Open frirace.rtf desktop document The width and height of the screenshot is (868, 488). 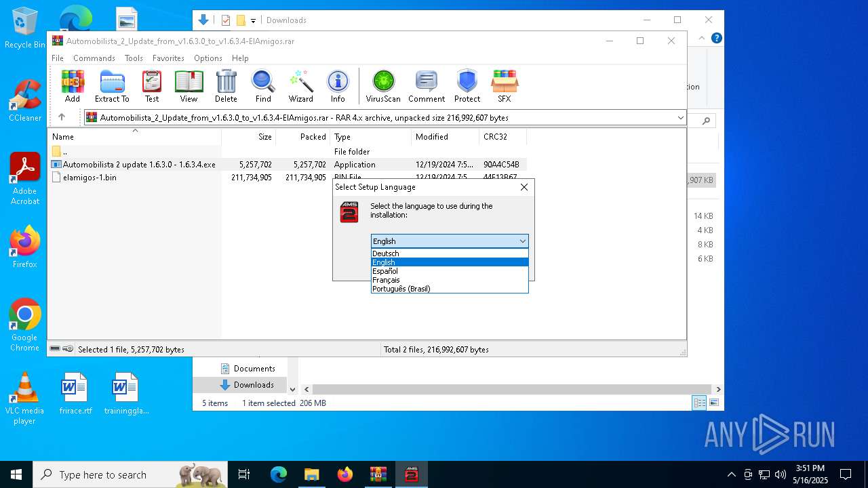(x=75, y=394)
